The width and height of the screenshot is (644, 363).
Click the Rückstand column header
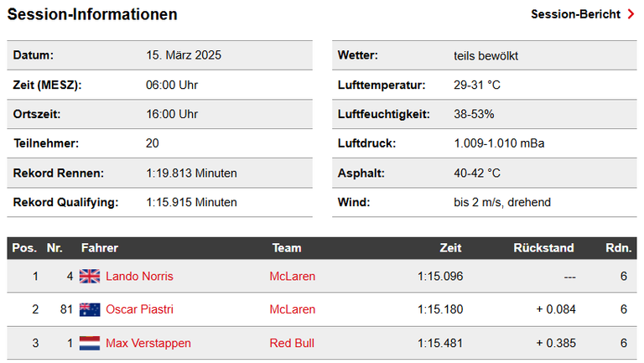point(543,248)
